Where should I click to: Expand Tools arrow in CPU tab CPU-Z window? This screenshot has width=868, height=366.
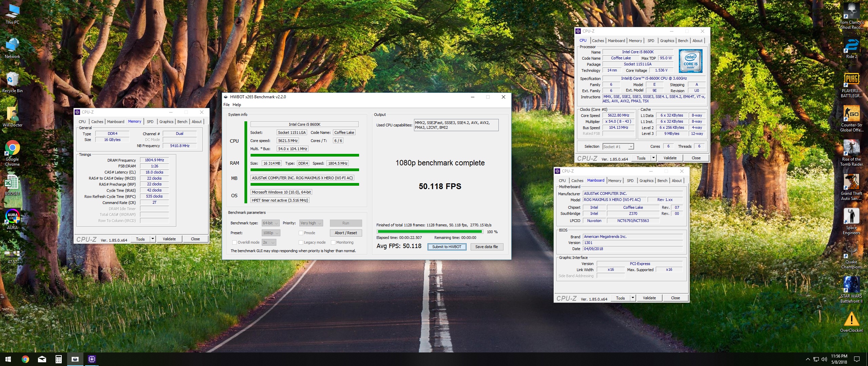click(653, 158)
